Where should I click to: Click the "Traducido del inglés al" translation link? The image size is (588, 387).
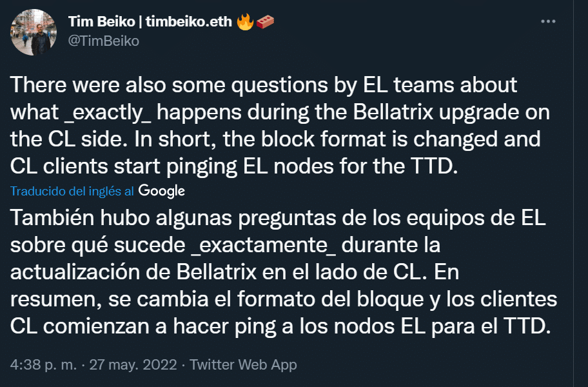point(72,191)
